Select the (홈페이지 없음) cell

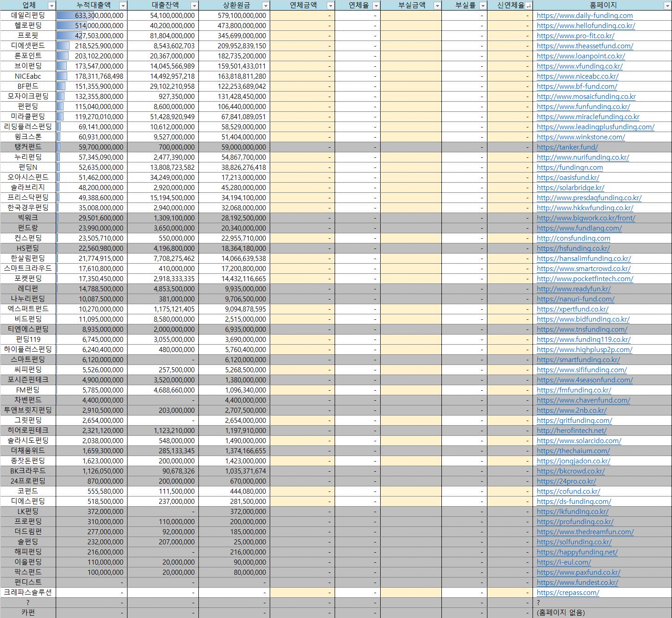pos(602,613)
